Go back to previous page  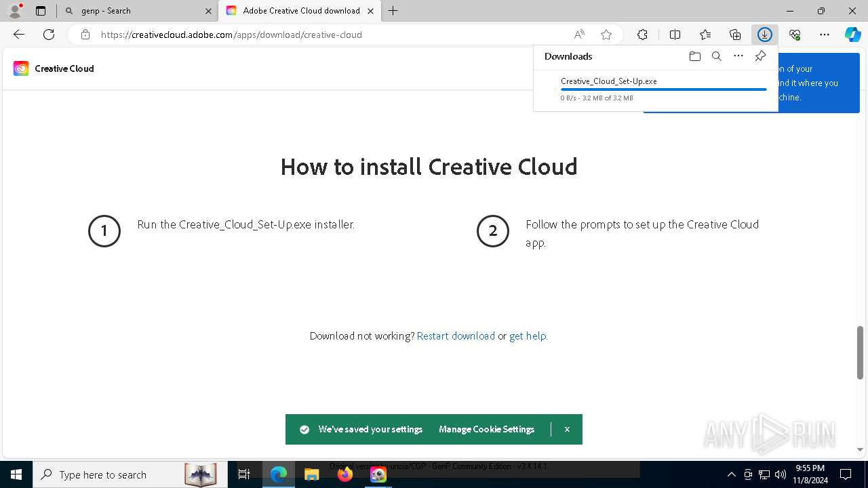[19, 35]
